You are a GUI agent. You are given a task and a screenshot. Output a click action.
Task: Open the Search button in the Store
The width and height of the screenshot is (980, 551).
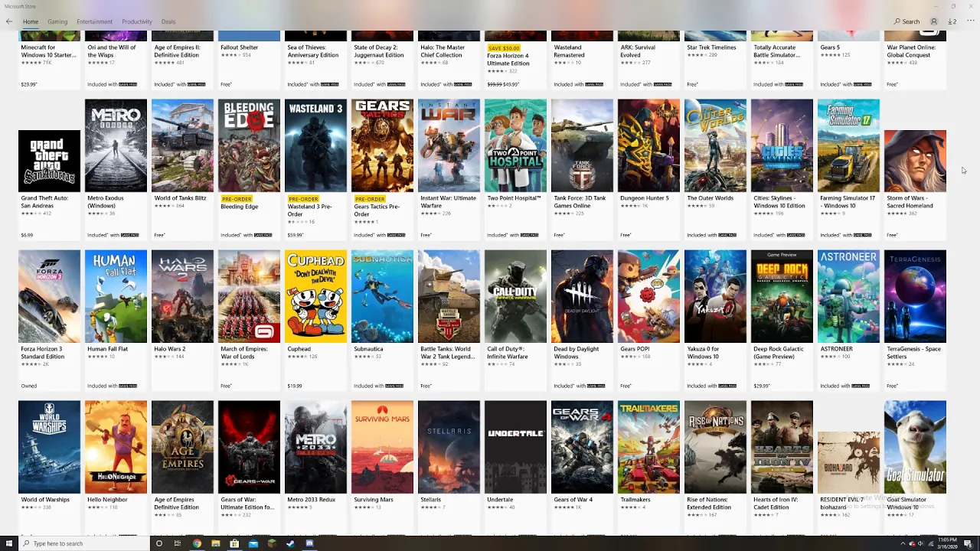point(906,21)
